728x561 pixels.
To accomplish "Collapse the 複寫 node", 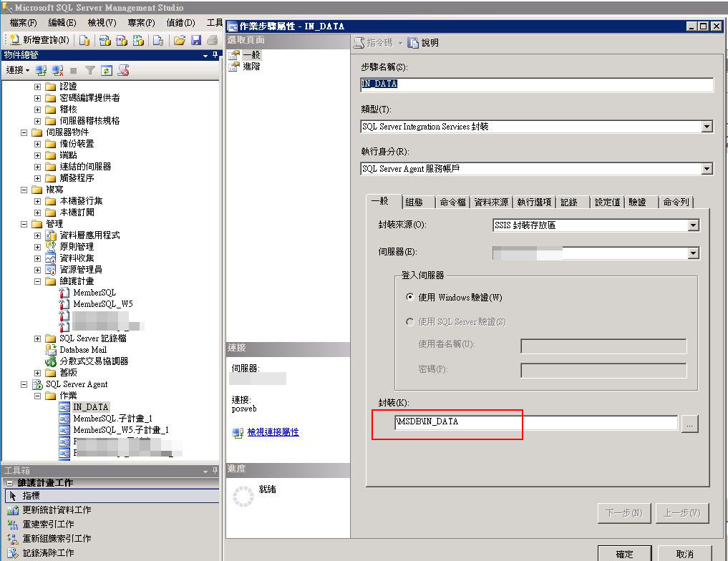I will point(24,190).
